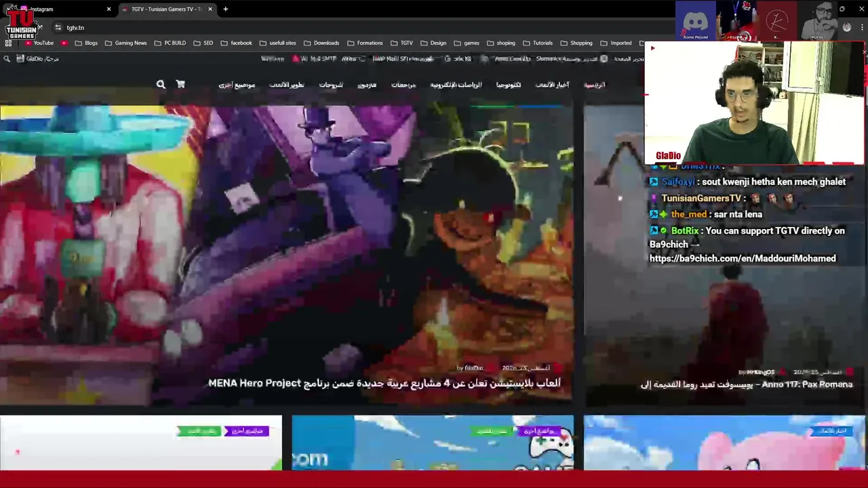
Task: Open the second red YouTube icon bookmark
Action: 64,43
